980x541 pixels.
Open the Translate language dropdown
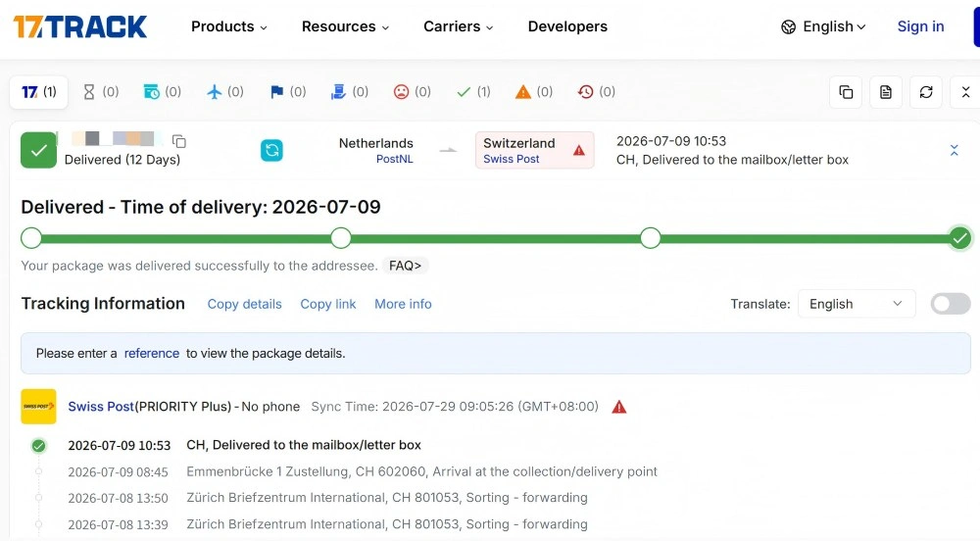click(x=857, y=304)
